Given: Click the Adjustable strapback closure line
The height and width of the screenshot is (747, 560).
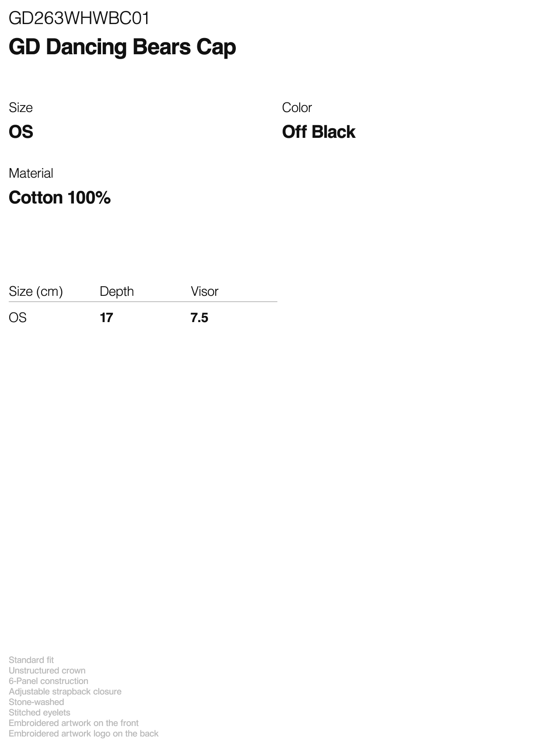Looking at the screenshot, I should [65, 691].
